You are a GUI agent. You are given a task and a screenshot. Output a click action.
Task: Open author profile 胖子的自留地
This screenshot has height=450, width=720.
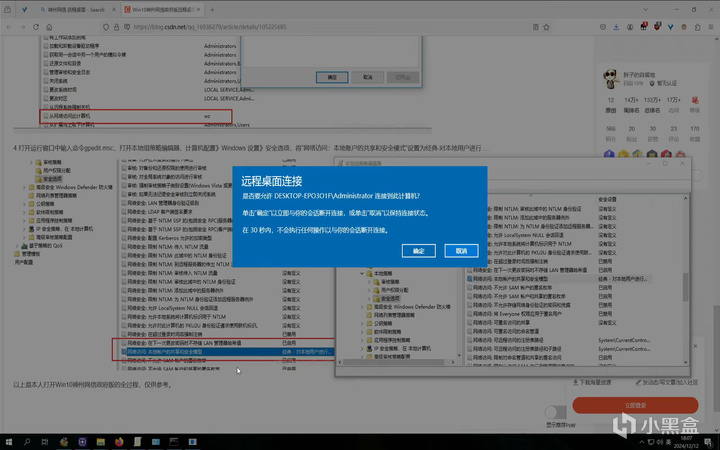(x=639, y=74)
